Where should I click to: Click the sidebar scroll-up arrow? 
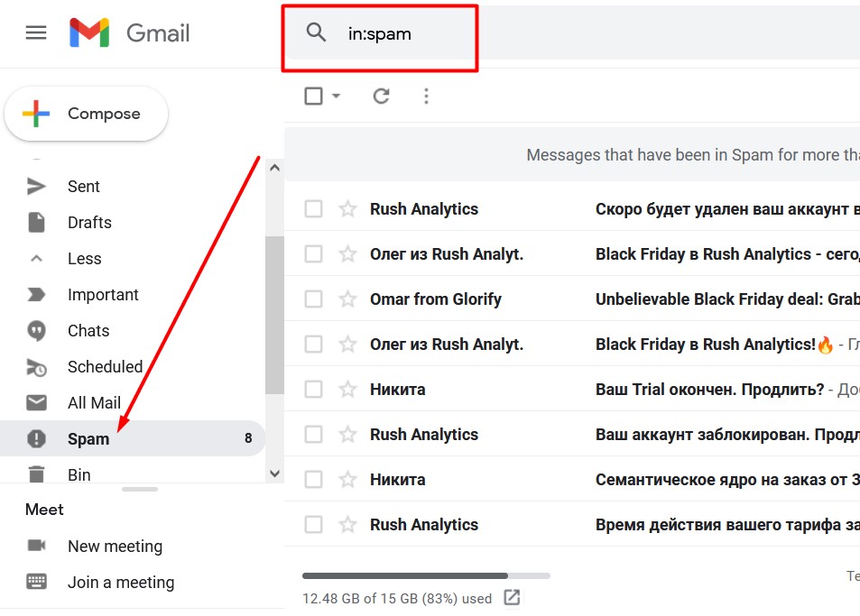[x=274, y=168]
